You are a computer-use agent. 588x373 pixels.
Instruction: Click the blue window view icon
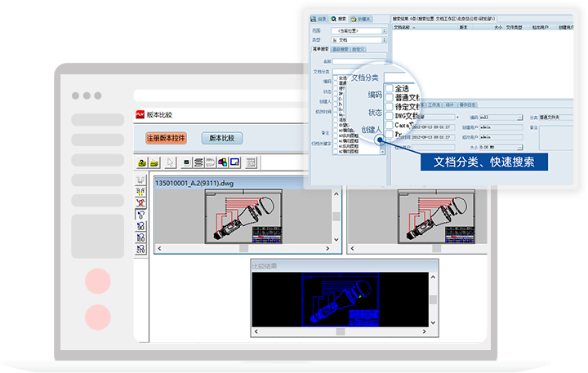coord(234,162)
